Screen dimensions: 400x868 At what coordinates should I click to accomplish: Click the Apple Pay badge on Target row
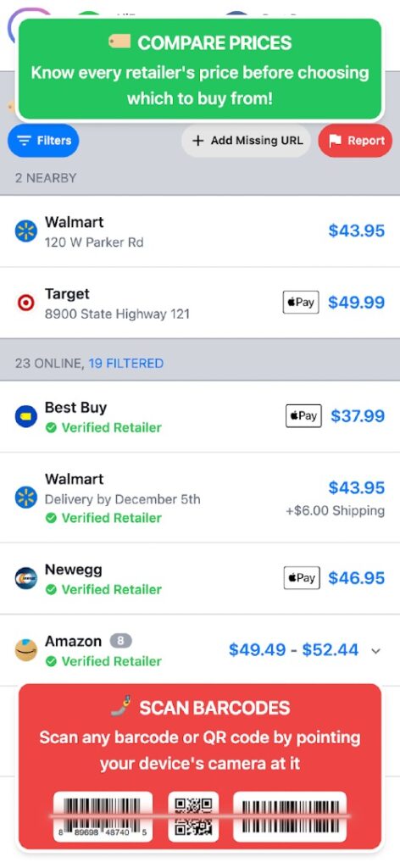301,303
